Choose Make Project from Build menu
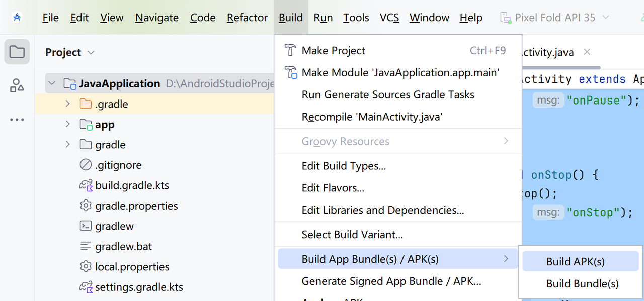The height and width of the screenshot is (301, 644). pos(398,50)
